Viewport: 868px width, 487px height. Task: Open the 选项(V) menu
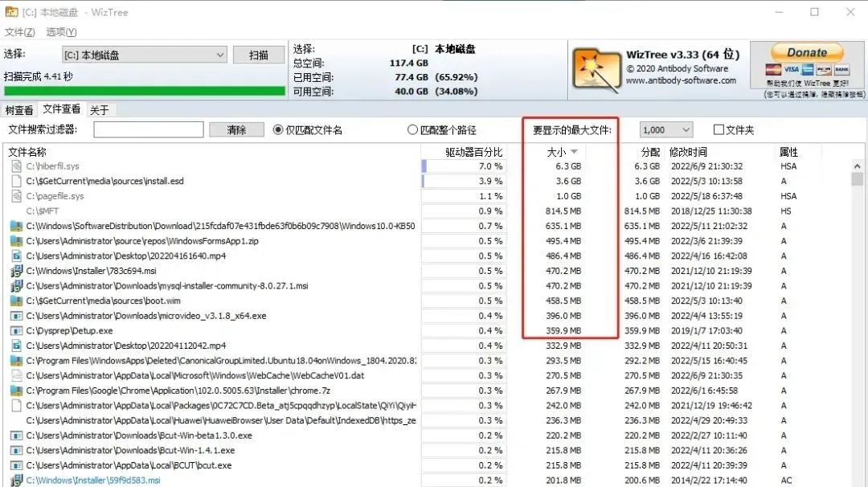(61, 32)
